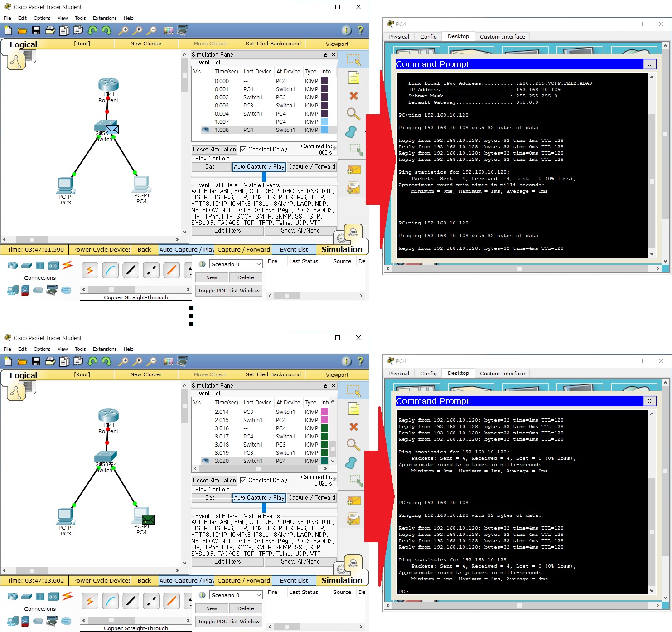This screenshot has height=632, width=672.
Task: Open the Tools menu in upper Packet Tracer
Action: (x=80, y=18)
